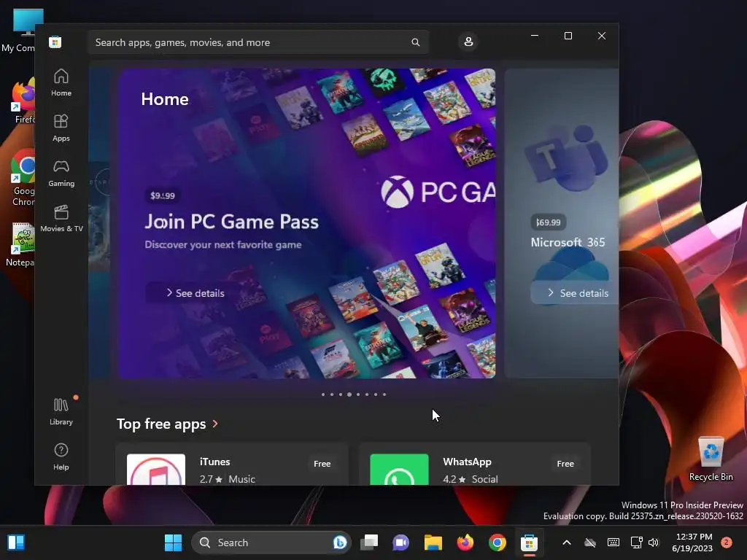
Task: Open Bing chat icon in taskbar search
Action: pyautogui.click(x=340, y=542)
